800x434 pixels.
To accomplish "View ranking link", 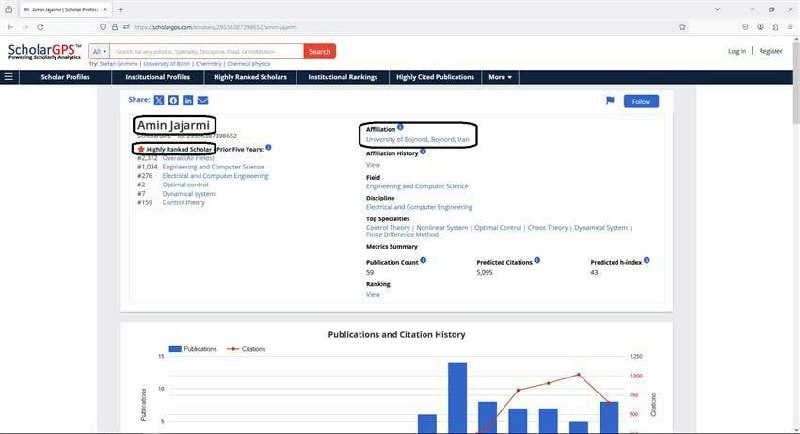I will 372,294.
